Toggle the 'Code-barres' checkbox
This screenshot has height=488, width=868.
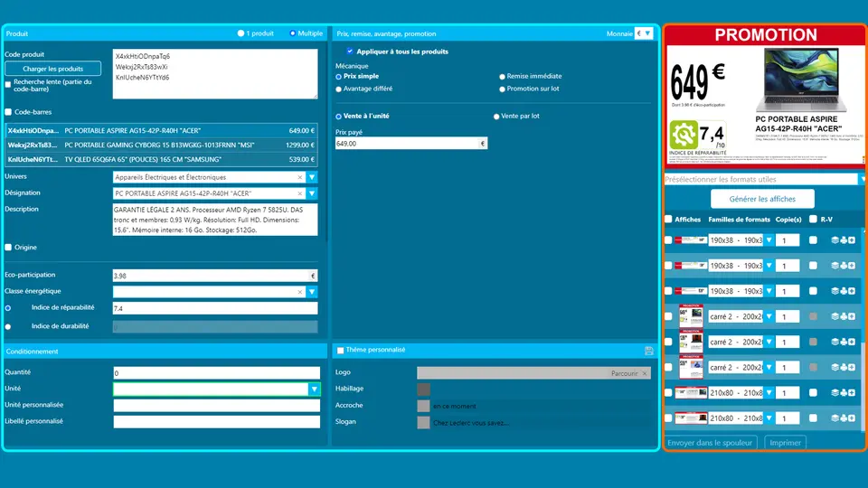8,112
